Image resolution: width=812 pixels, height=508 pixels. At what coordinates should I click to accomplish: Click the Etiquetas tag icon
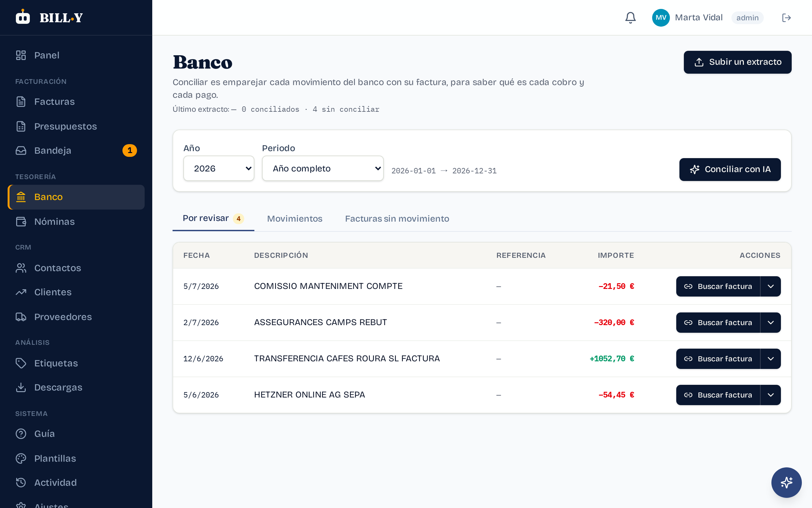tap(21, 363)
